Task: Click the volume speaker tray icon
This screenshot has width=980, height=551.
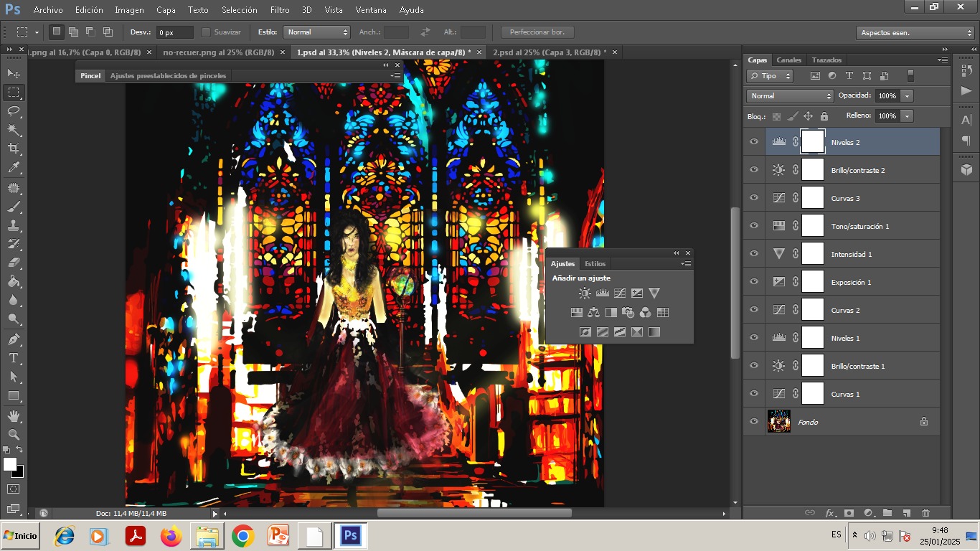Action: pyautogui.click(x=870, y=536)
